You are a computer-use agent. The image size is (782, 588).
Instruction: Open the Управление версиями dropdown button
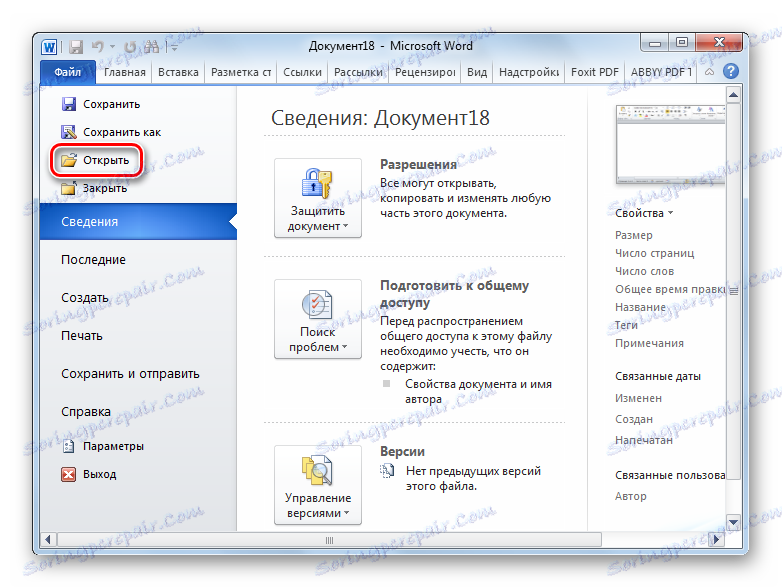tap(318, 485)
